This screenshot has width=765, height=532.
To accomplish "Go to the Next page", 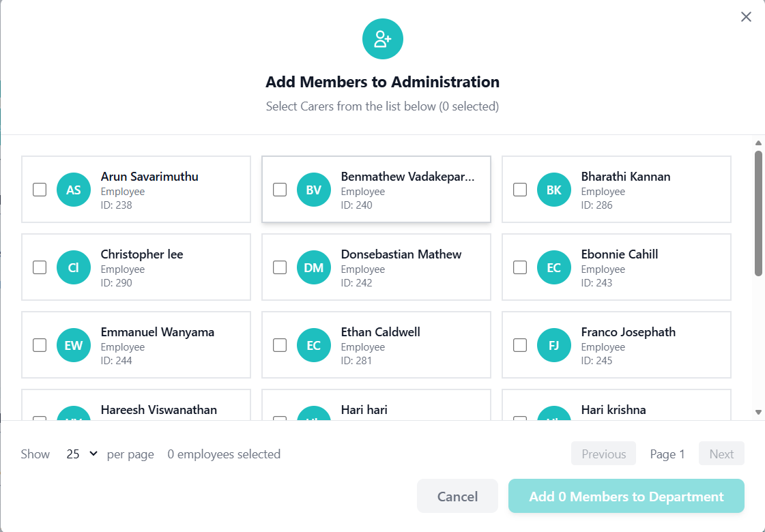I will 721,454.
